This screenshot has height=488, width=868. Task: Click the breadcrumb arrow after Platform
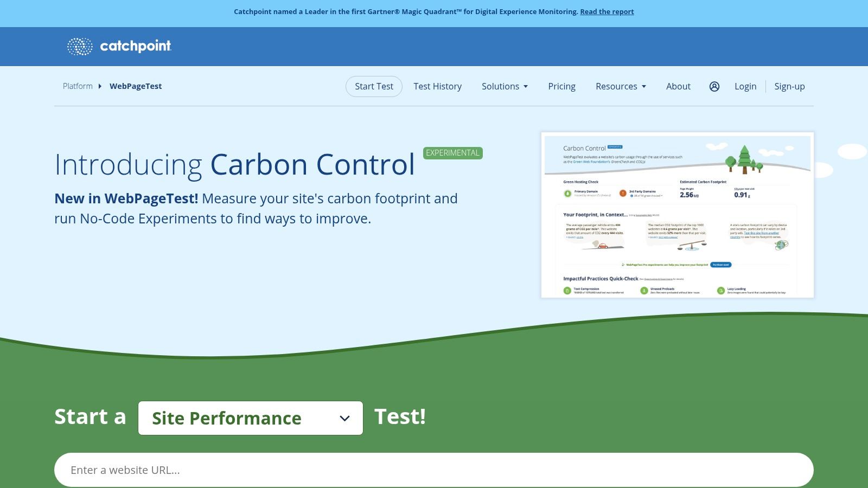tap(101, 86)
